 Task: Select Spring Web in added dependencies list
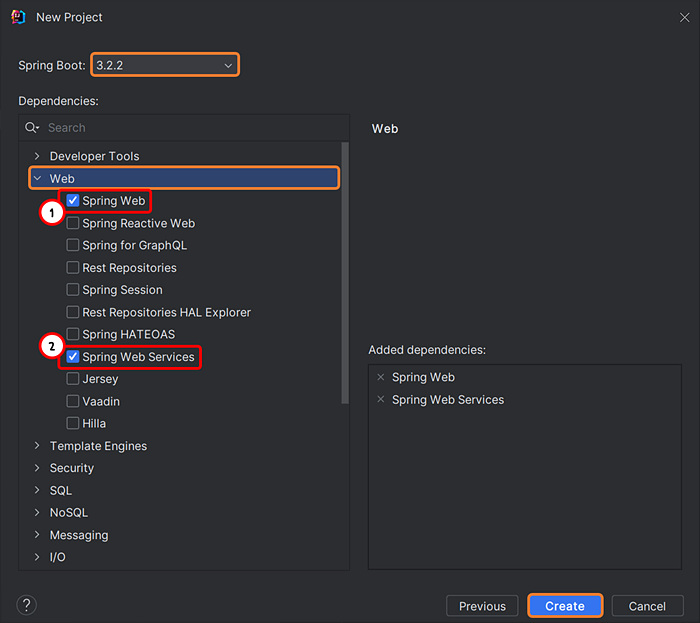(423, 377)
